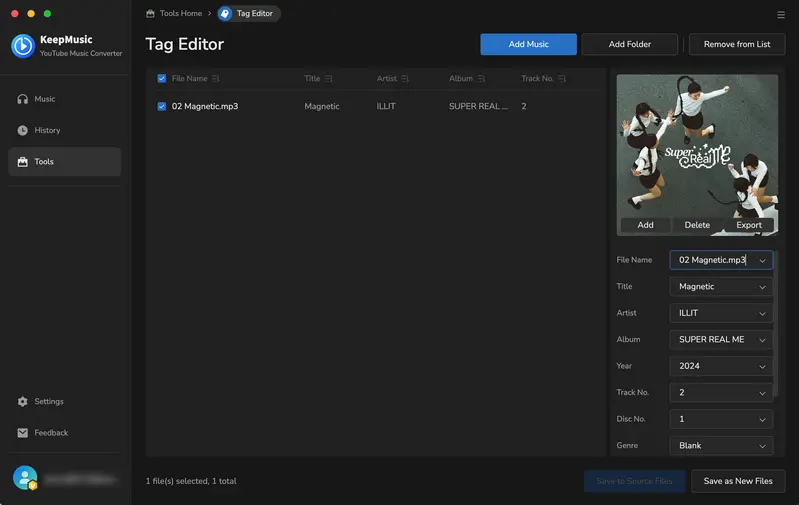Screen dimensions: 799x505
Task: Select Tools in the sidebar
Action: point(65,162)
